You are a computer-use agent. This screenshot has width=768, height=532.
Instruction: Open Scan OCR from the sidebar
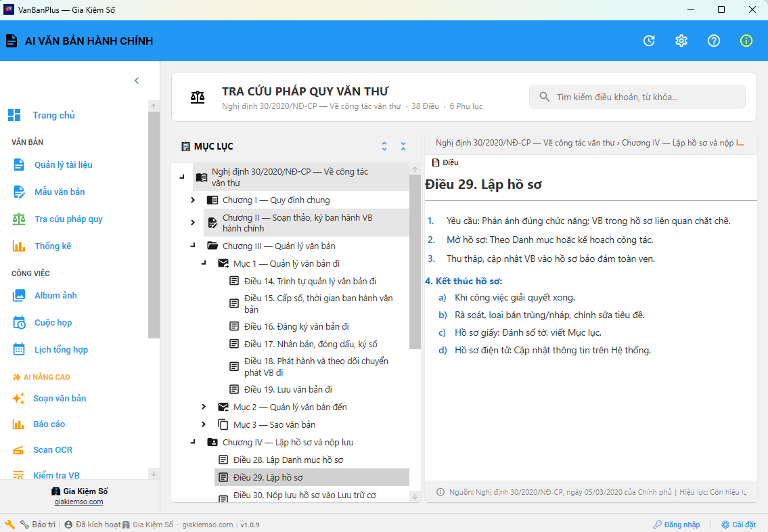point(53,449)
